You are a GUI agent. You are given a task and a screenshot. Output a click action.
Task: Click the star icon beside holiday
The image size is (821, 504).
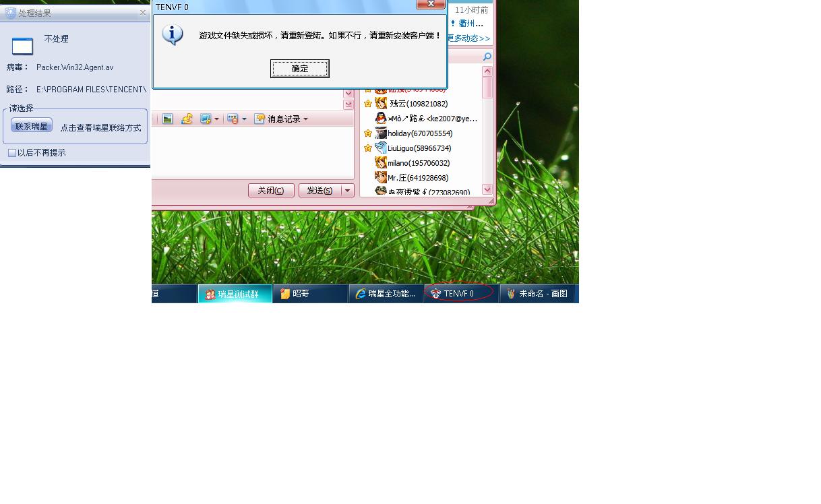368,133
